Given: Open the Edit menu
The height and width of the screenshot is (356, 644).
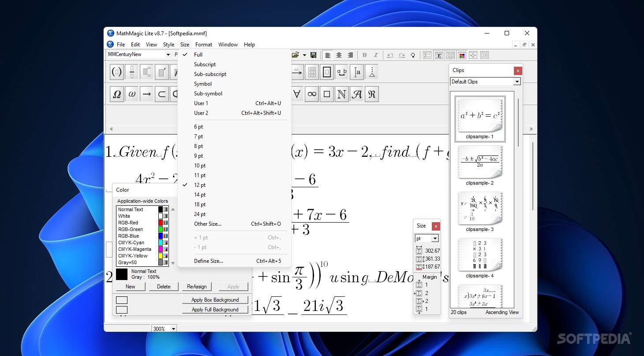Looking at the screenshot, I should click(x=135, y=45).
